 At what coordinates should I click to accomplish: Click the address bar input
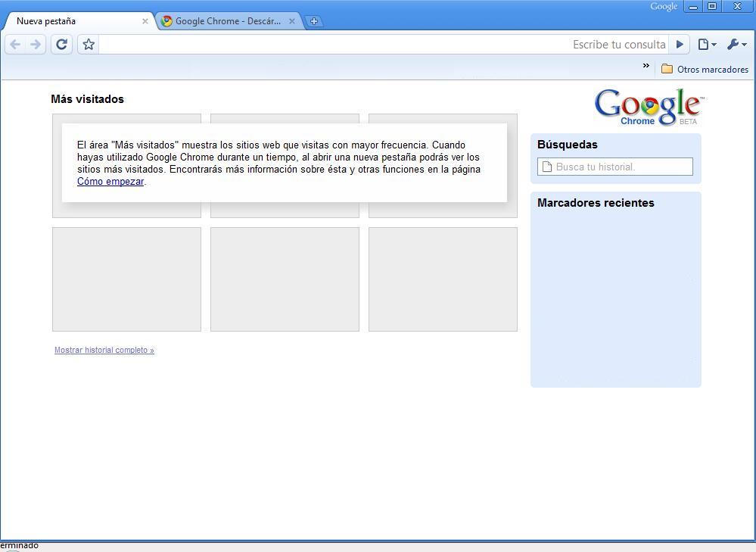[x=333, y=45]
